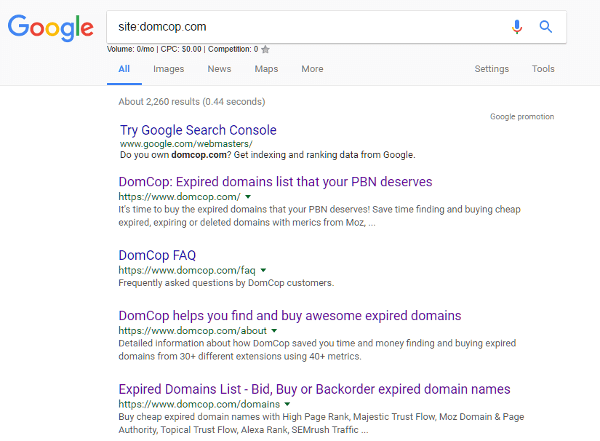
Task: Open the Try Google Search Console link
Action: coord(198,130)
